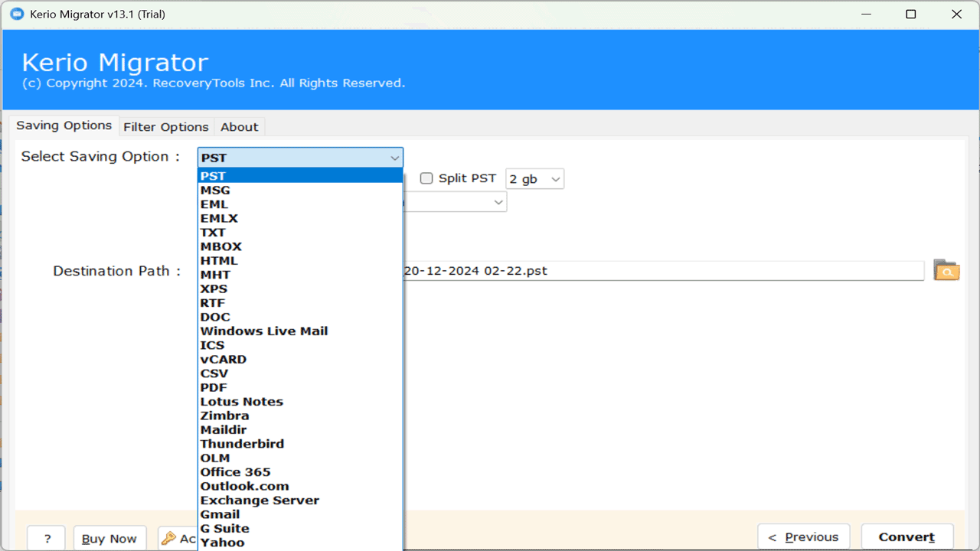Select HTML from the format list
Screen dimensions: 980x551
pyautogui.click(x=300, y=261)
